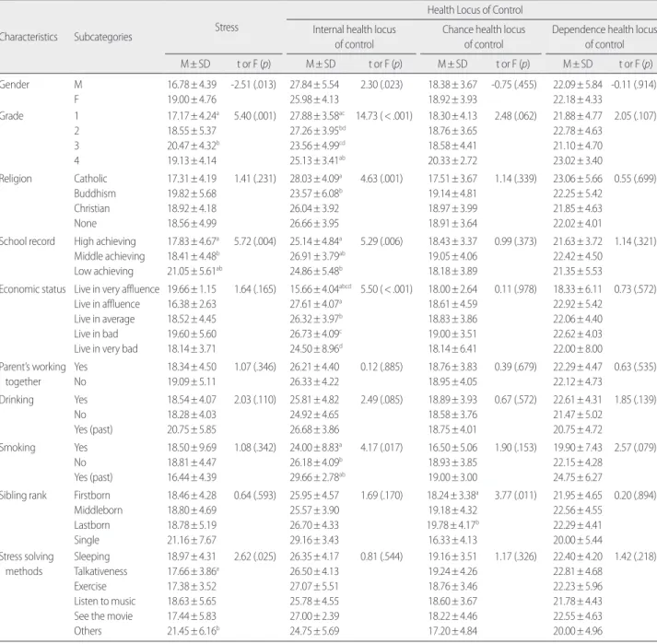The height and width of the screenshot is (644, 657).
Task: Click the '5.50 (<.001)' statistic
Action: 386,289
